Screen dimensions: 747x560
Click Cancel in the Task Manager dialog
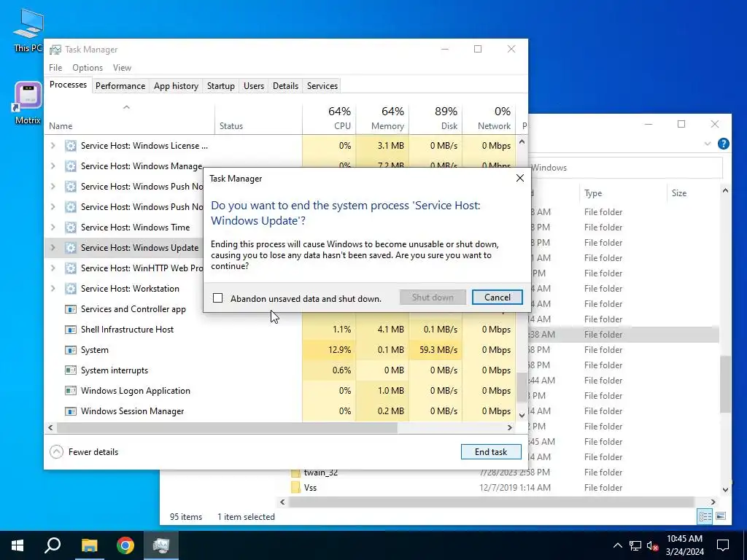pos(497,297)
